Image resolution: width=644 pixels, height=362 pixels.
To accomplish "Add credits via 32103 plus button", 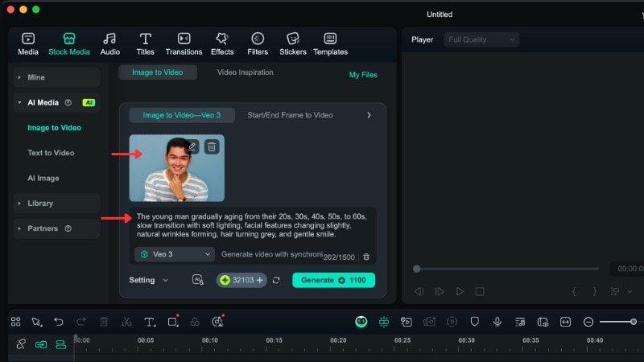I will pyautogui.click(x=259, y=280).
